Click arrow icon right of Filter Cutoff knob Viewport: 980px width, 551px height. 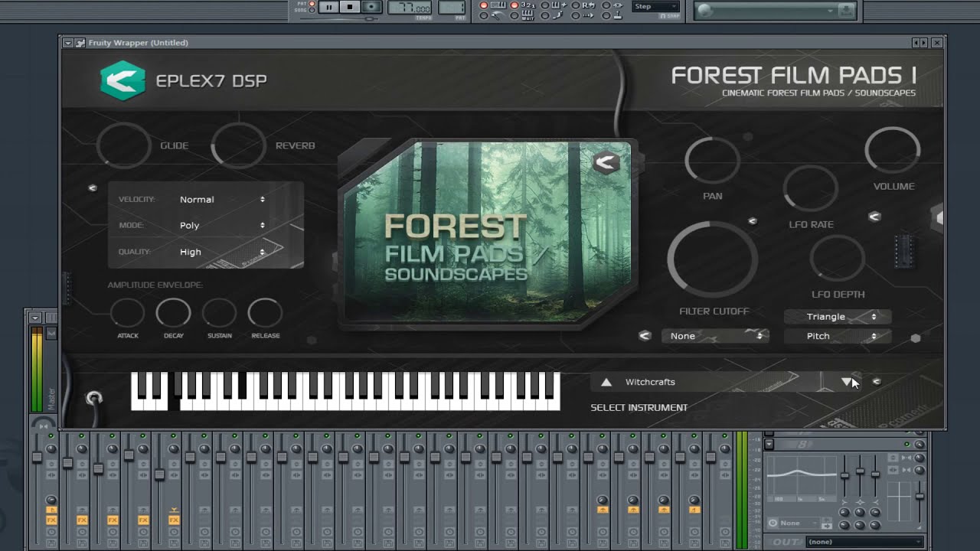(x=753, y=221)
